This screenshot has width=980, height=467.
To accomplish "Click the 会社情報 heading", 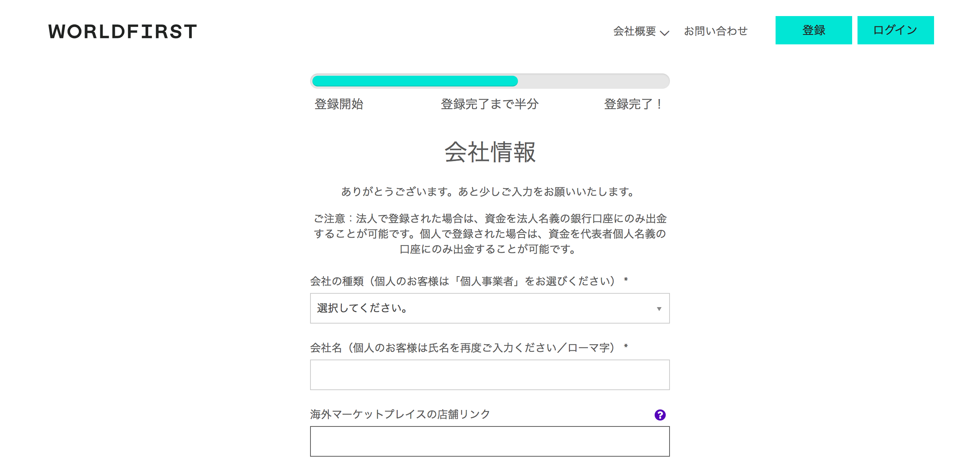I will [490, 152].
